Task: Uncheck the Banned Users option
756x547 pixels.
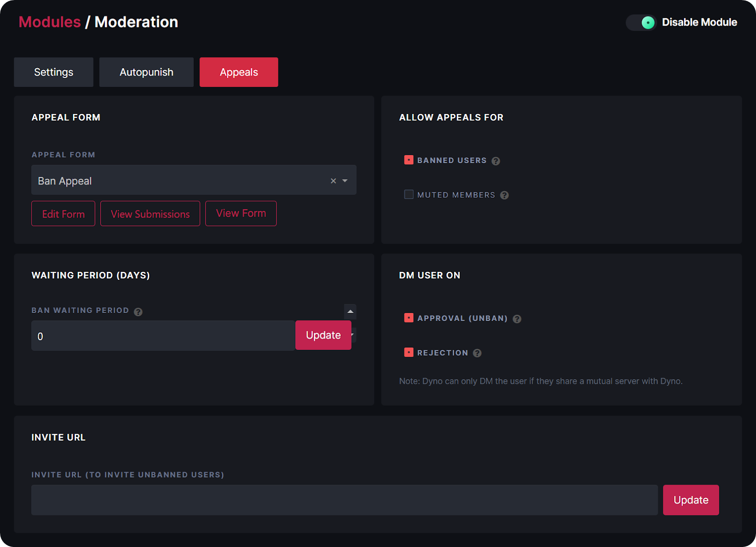Action: click(408, 160)
